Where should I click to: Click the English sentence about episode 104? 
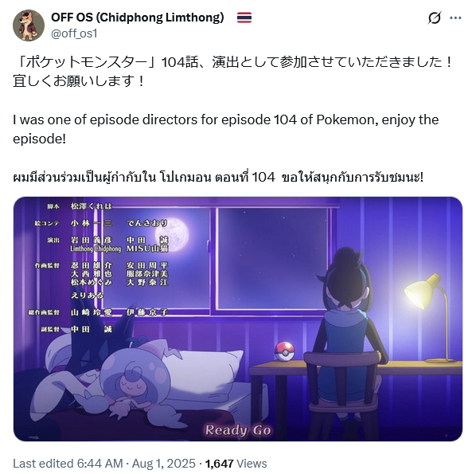[225, 129]
